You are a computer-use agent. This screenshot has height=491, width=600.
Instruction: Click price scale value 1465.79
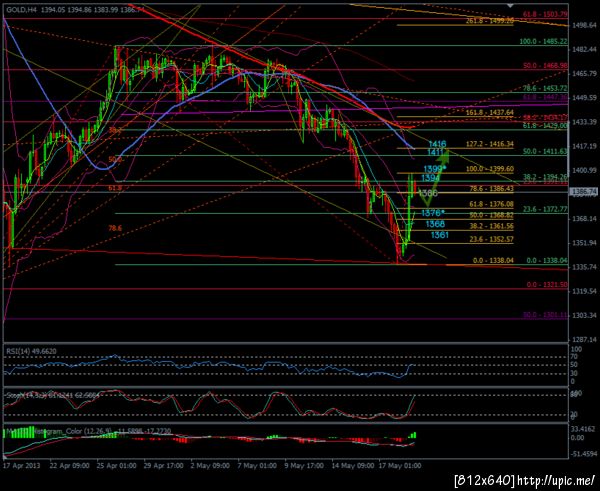click(x=584, y=73)
